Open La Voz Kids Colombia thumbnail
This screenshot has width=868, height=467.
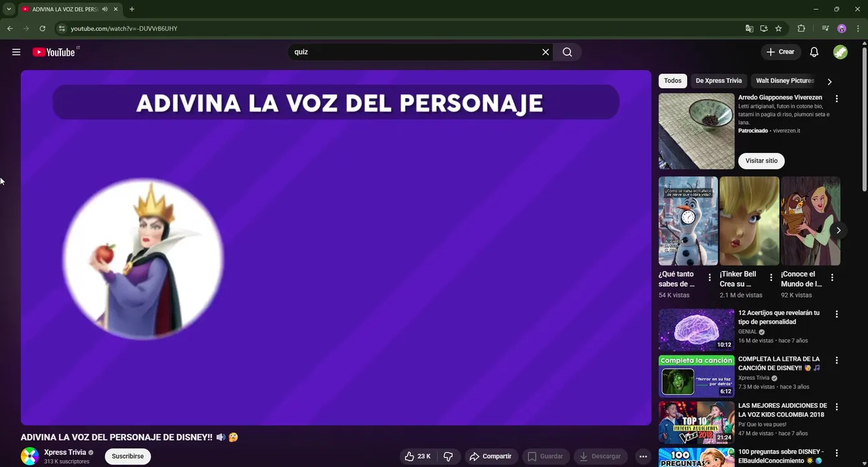(x=696, y=422)
